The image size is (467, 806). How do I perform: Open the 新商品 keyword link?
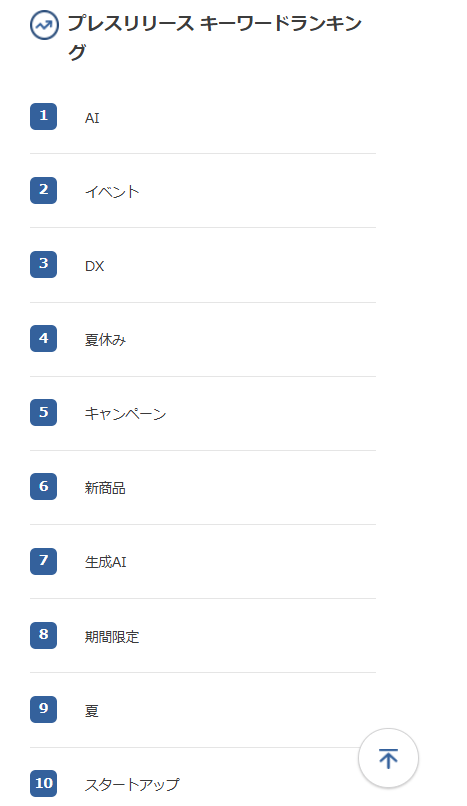(105, 488)
